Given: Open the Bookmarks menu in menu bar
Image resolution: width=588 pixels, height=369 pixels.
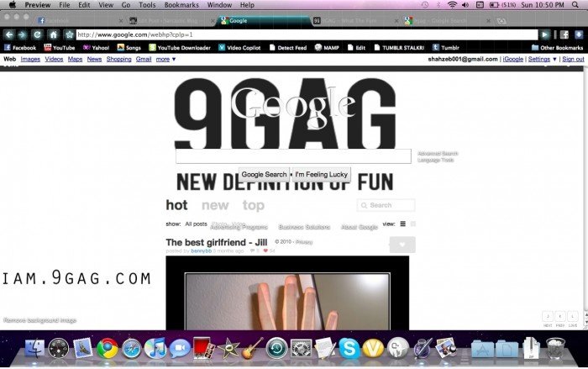Looking at the screenshot, I should pyautogui.click(x=181, y=5).
